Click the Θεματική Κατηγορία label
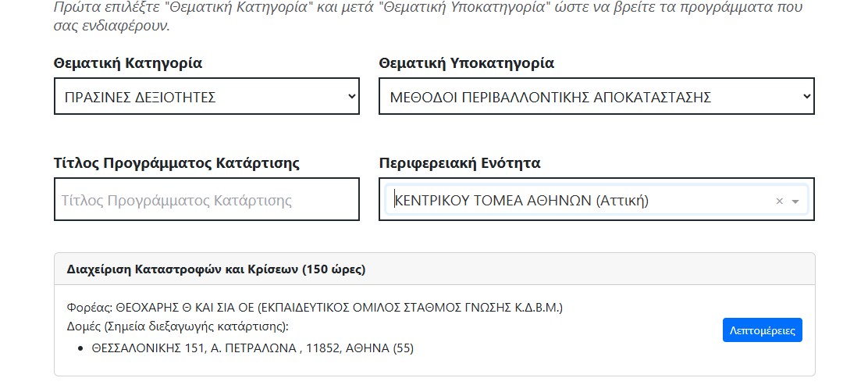This screenshot has width=868, height=385. (x=128, y=63)
